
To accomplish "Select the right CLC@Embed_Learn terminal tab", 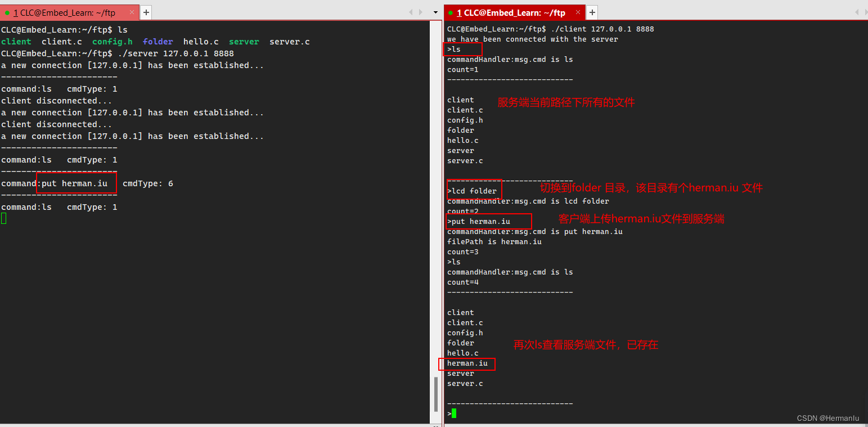I will point(512,12).
